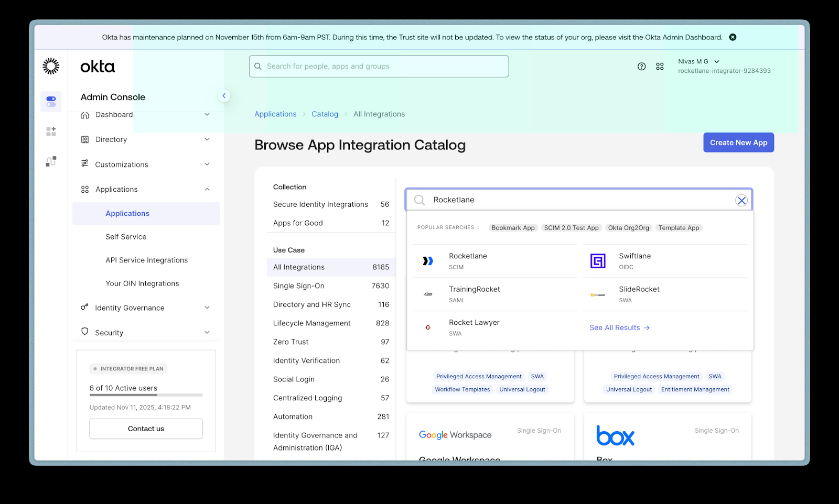Screen dimensions: 839x504
Task: Select All Integrations use case
Action: point(331,267)
